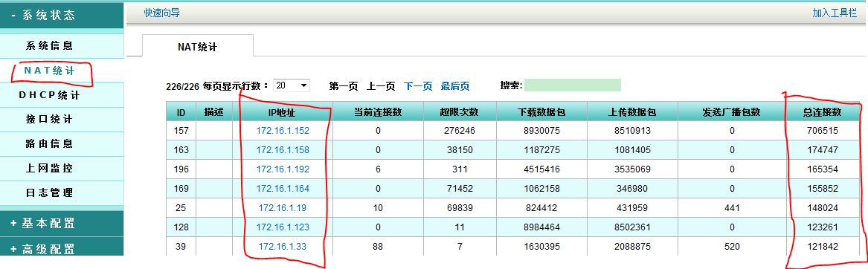This screenshot has width=868, height=269.
Task: Click the 加入工具栏 link
Action: [x=835, y=13]
